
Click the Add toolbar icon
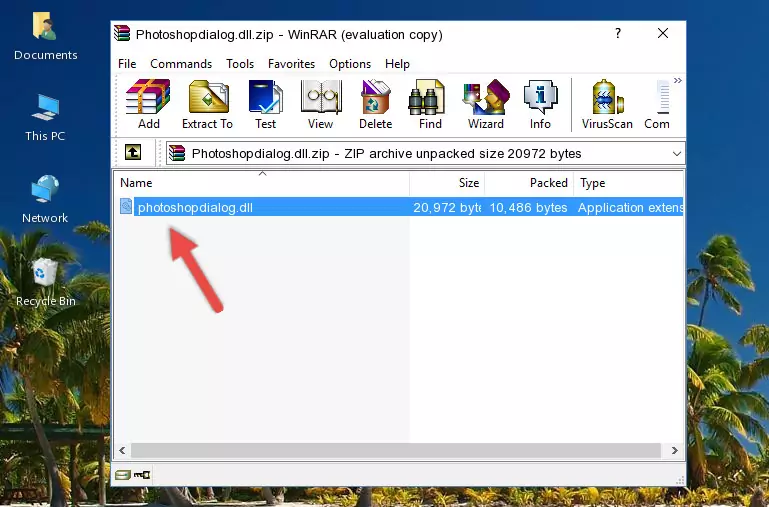148,104
